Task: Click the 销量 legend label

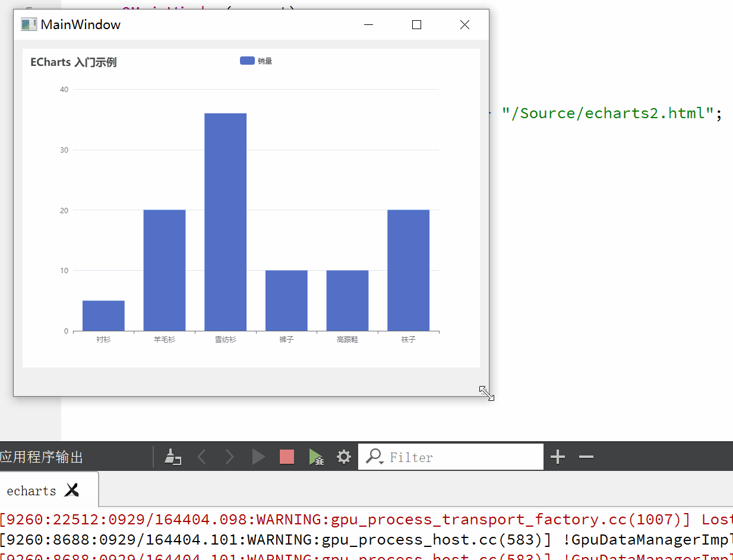Action: (265, 61)
